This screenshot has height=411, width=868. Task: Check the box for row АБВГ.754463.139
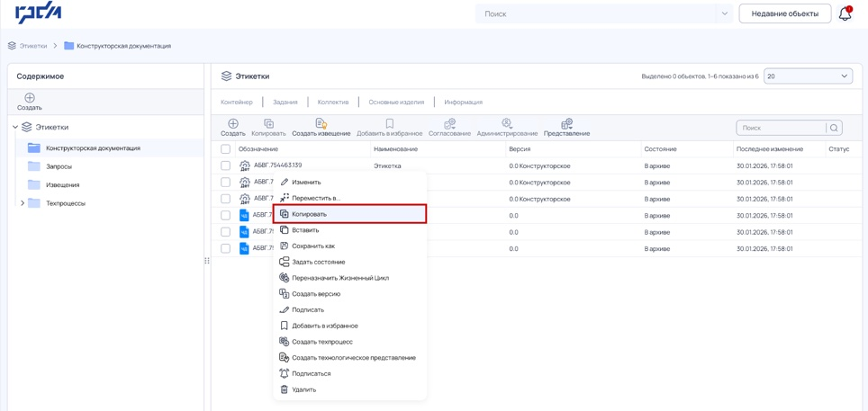(x=225, y=165)
